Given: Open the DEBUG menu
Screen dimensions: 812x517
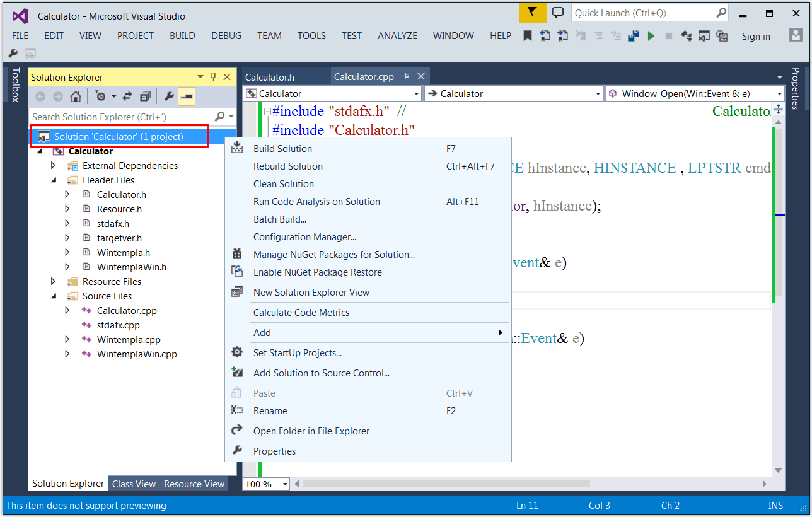Looking at the screenshot, I should point(226,36).
